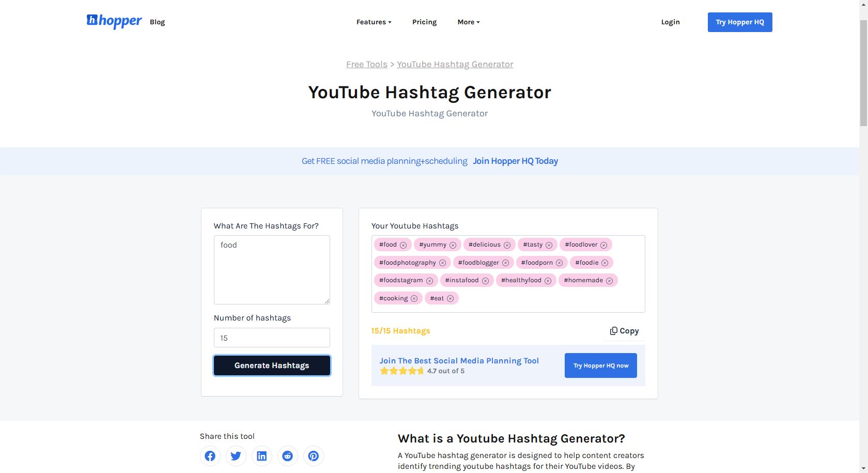This screenshot has width=868, height=473.
Task: Select the Number of hashtags field
Action: coord(272,337)
